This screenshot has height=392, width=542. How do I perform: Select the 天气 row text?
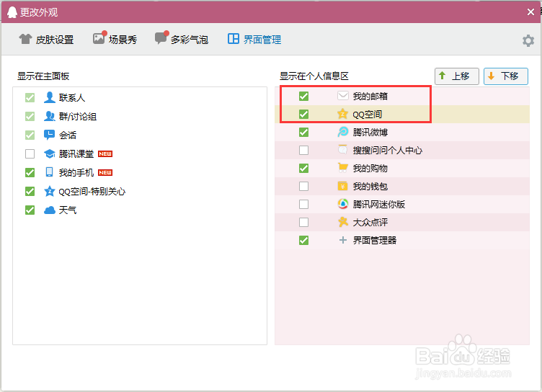tap(68, 210)
